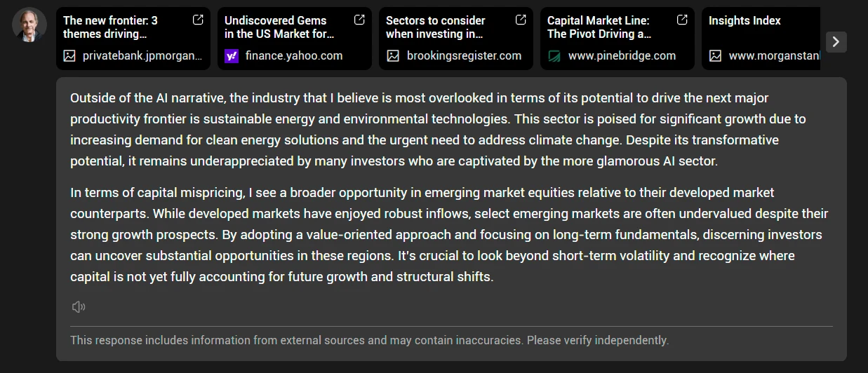Open external-link icon on "Capital Market Line" card
The height and width of the screenshot is (373, 868).
point(682,20)
